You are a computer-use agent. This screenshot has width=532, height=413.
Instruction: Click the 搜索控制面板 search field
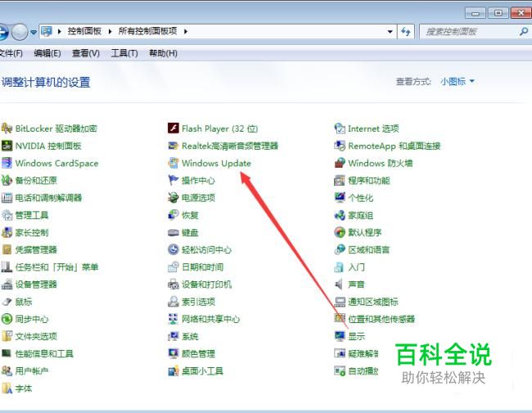click(475, 32)
